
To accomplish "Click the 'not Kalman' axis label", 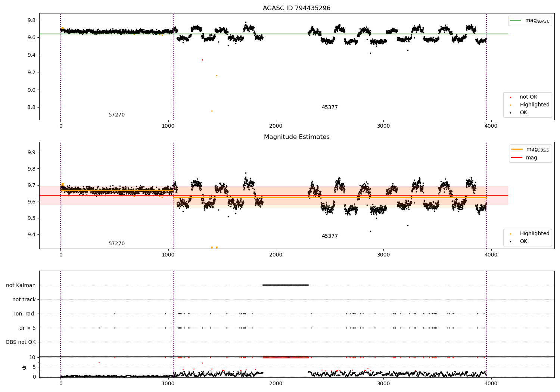I will [x=21, y=285].
